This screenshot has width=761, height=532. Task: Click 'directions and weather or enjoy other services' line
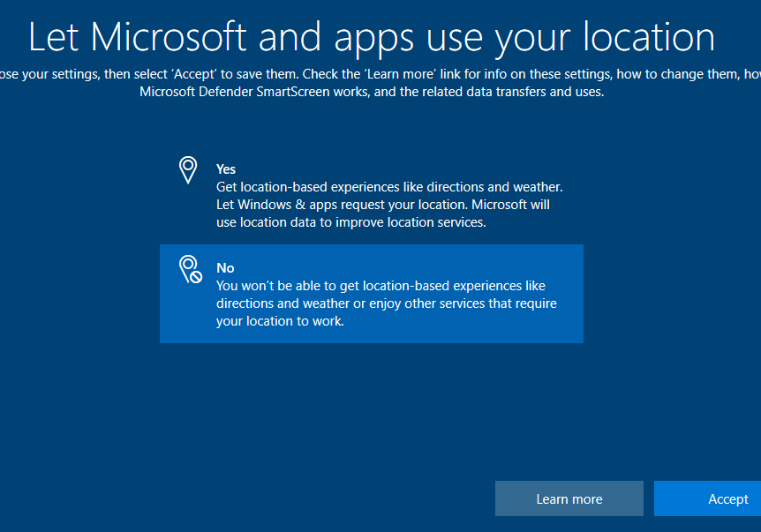point(387,303)
